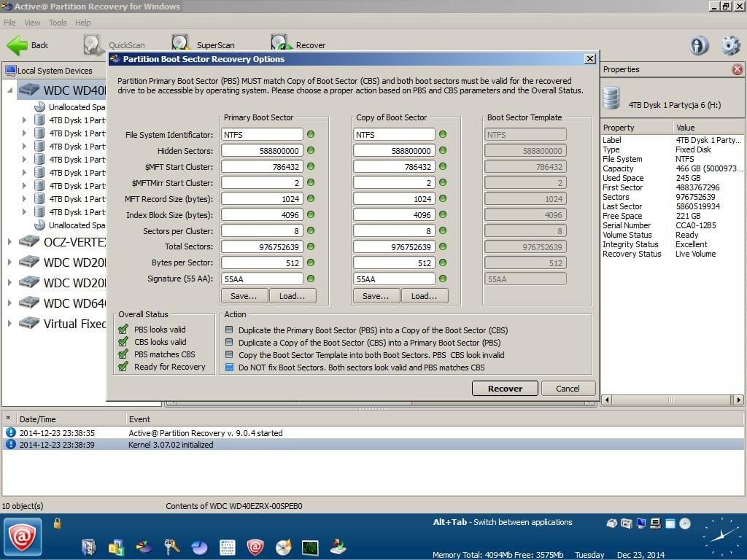Click the Date/Time column header in the log
747x560 pixels.
[x=71, y=419]
